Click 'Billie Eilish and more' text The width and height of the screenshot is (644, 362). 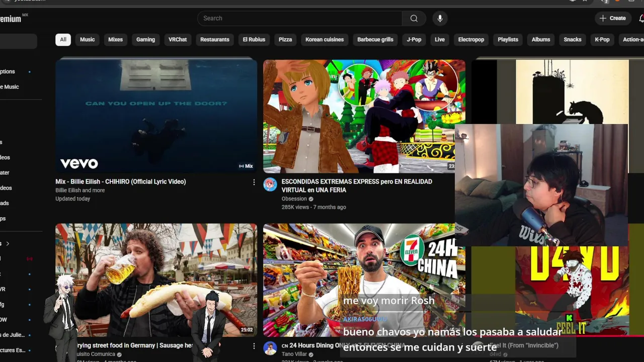pyautogui.click(x=80, y=190)
